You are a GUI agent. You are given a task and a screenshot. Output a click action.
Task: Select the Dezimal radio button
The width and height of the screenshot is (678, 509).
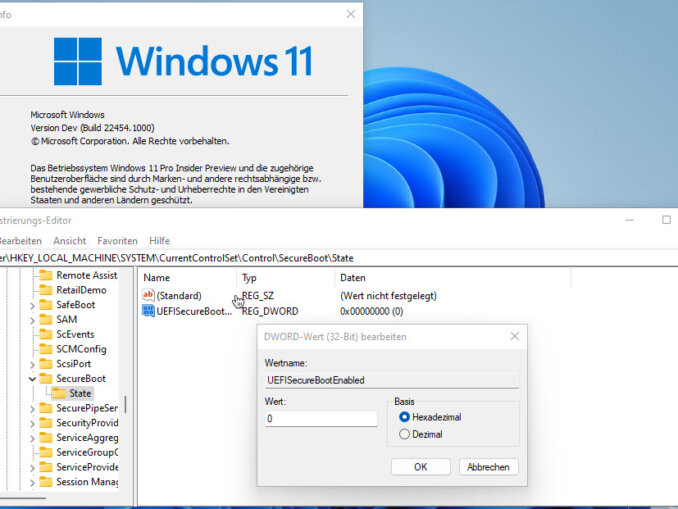(404, 434)
